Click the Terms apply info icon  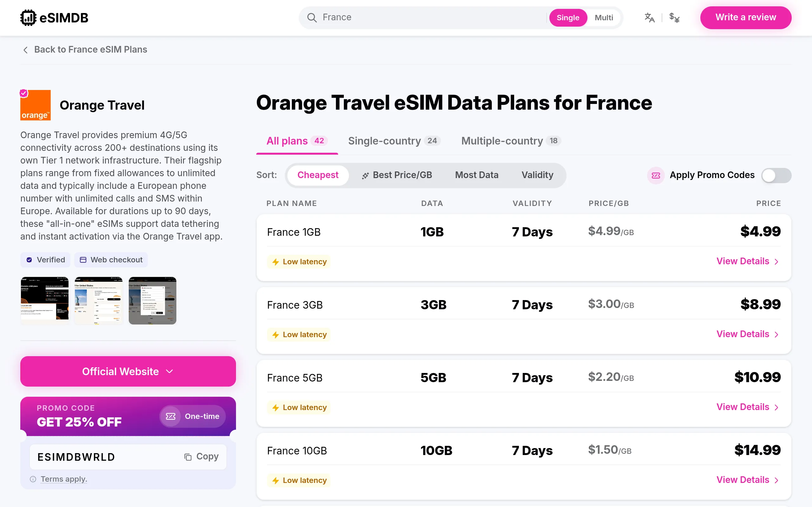coord(33,479)
